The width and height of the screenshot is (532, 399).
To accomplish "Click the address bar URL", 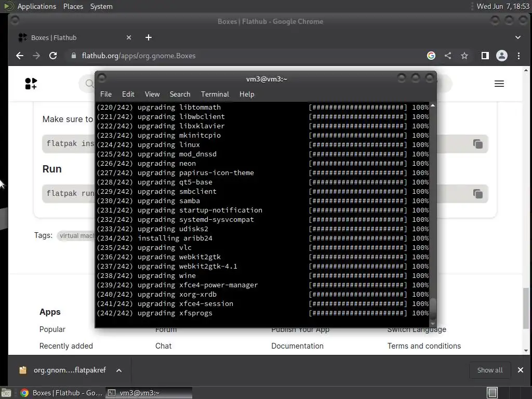I will point(139,56).
